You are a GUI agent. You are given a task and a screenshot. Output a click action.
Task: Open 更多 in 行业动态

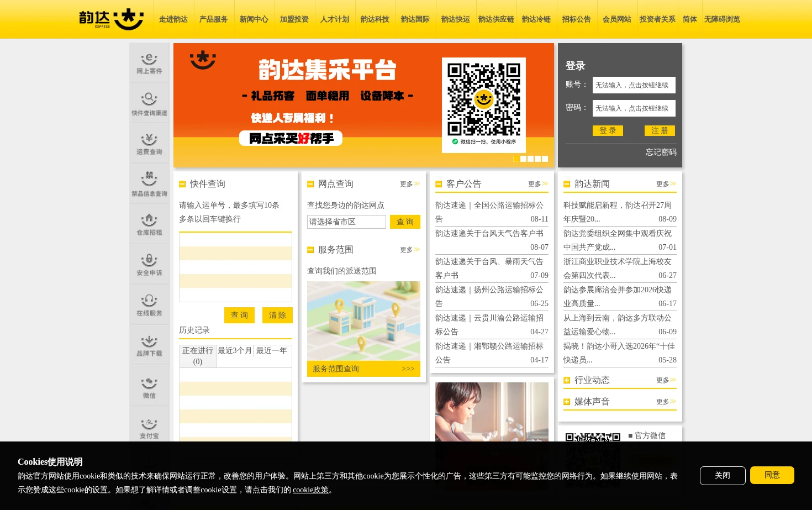[666, 380]
